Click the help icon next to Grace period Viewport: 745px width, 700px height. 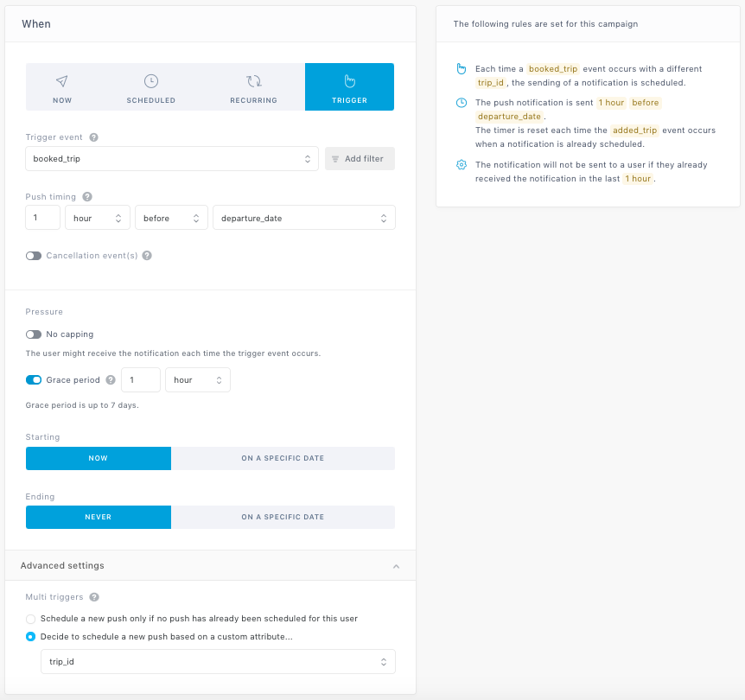[111, 380]
